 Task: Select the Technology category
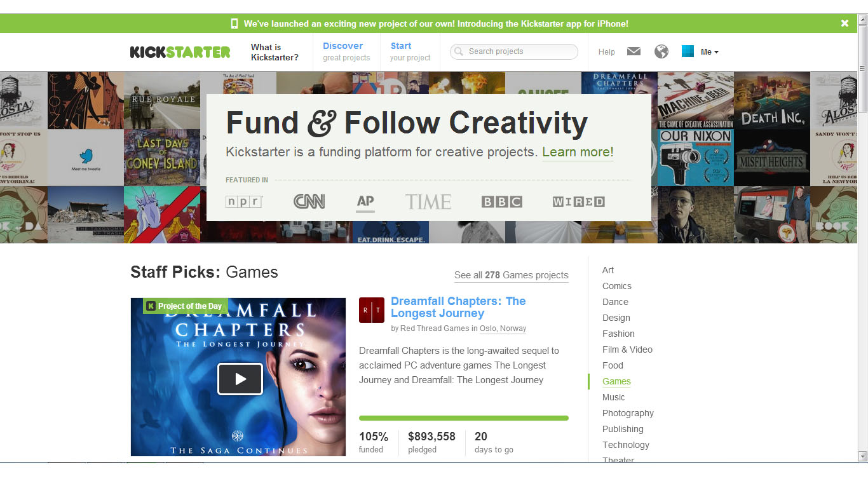point(626,445)
